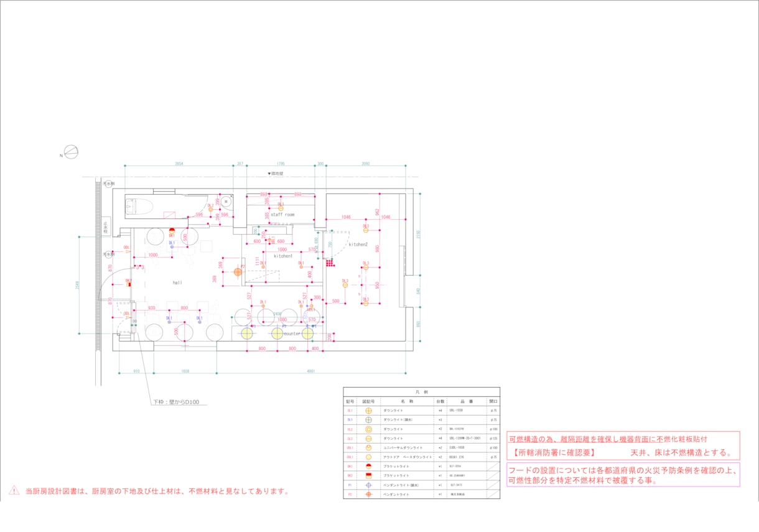Select the BK1 bracket light symbol on the plan
The width and height of the screenshot is (759, 532).
[x=171, y=231]
